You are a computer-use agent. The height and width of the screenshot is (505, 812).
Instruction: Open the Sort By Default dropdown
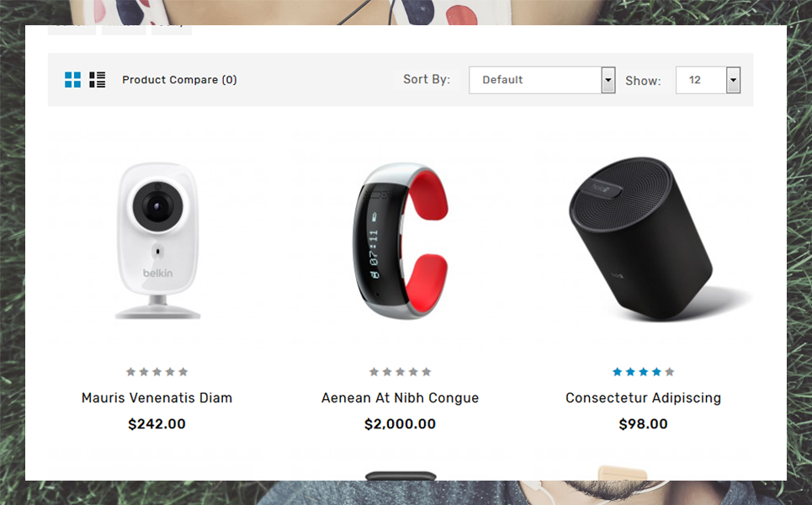pyautogui.click(x=542, y=80)
